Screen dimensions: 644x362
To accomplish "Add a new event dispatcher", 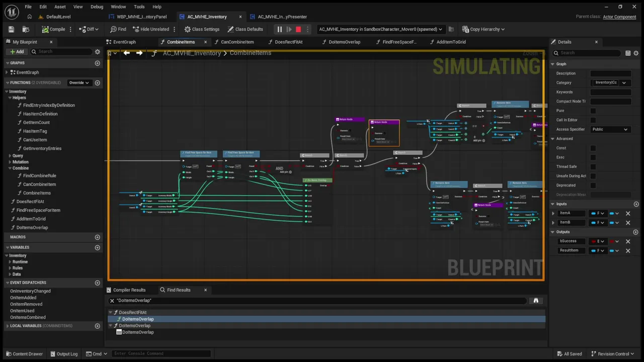I will pyautogui.click(x=98, y=283).
